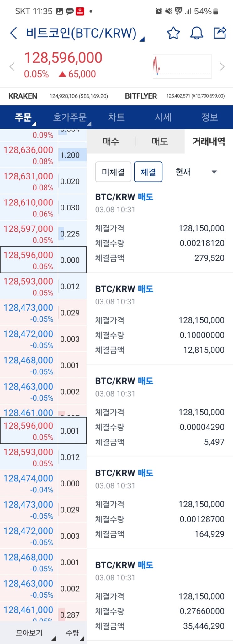This screenshot has height=644, width=233.
Task: Go to next coin with right chevron
Action: [x=222, y=66]
